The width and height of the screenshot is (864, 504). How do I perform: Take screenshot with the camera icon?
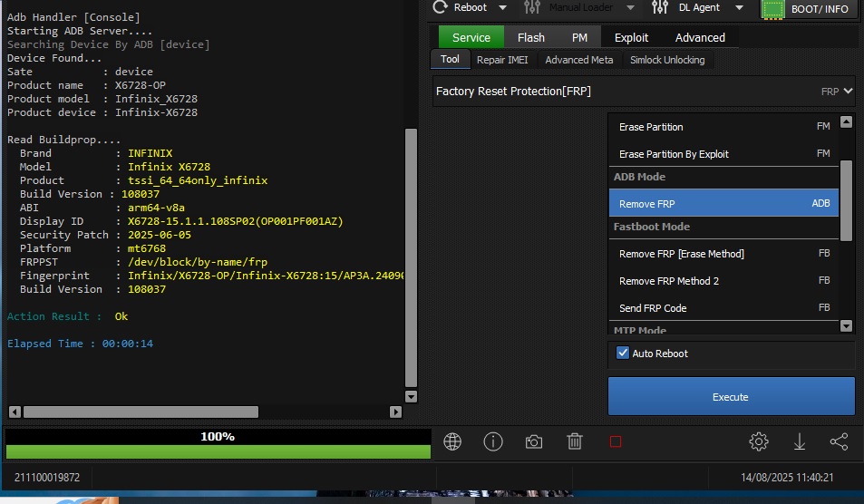[x=534, y=441]
